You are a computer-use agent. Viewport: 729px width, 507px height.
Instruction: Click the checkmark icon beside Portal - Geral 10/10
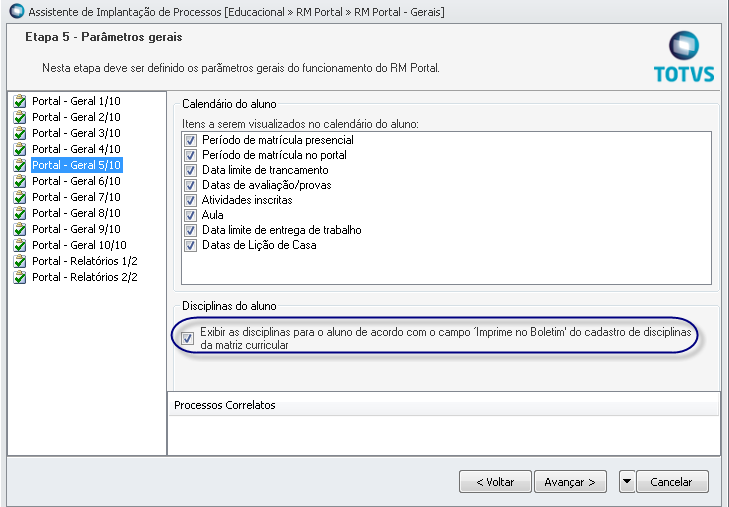coord(20,245)
